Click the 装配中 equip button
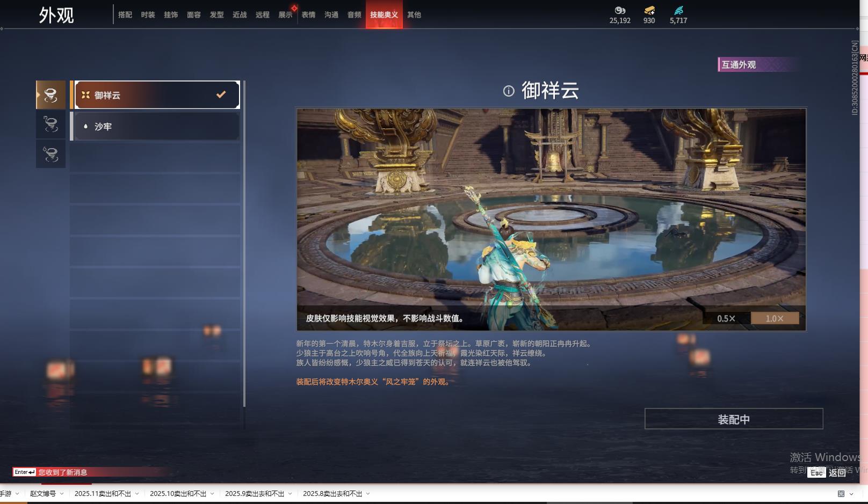Viewport: 868px width, 504px height. click(x=733, y=419)
